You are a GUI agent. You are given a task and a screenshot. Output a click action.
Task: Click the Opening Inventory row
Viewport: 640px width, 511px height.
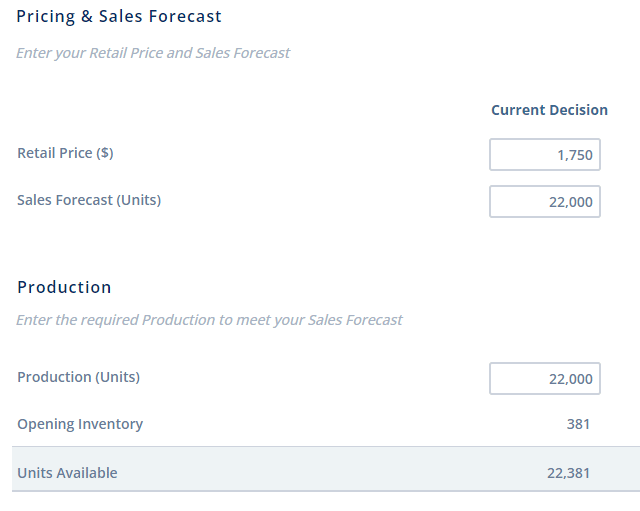[x=320, y=424]
